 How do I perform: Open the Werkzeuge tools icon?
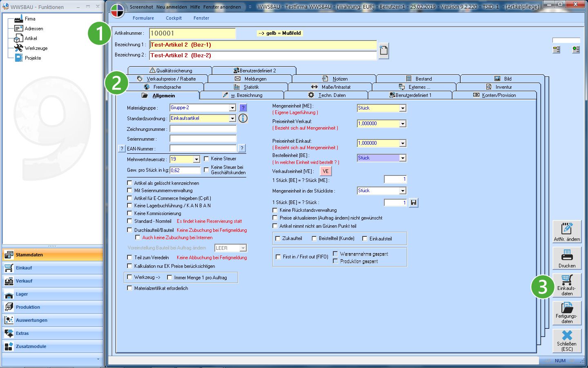click(18, 48)
